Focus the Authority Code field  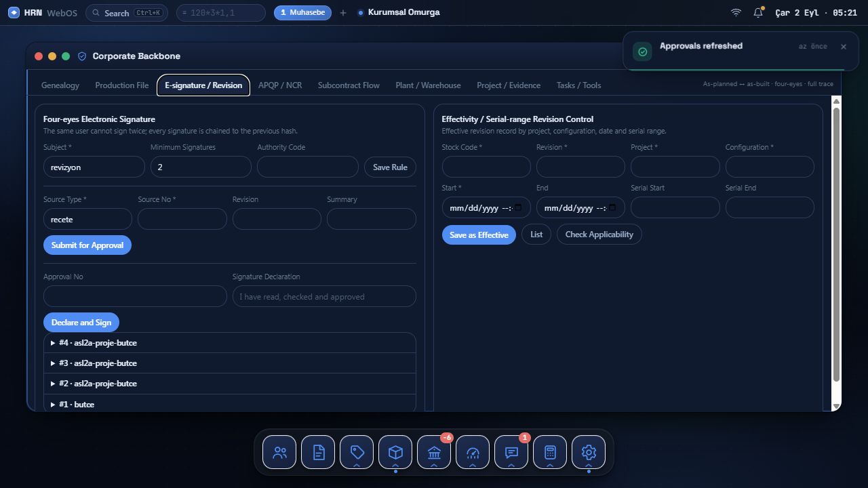click(308, 167)
